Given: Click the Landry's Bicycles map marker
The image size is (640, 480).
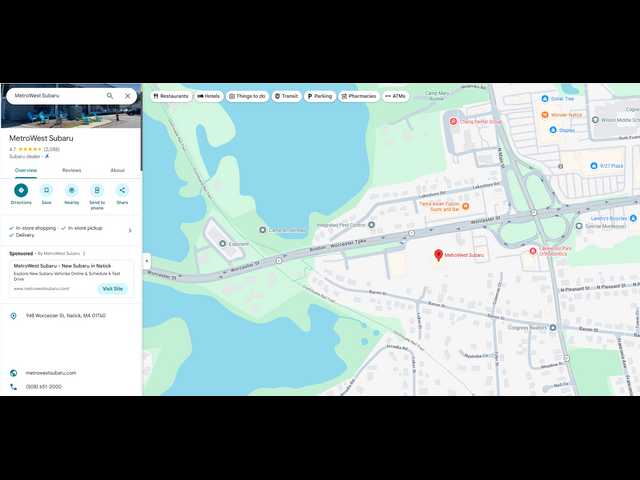Looking at the screenshot, I should click(633, 218).
